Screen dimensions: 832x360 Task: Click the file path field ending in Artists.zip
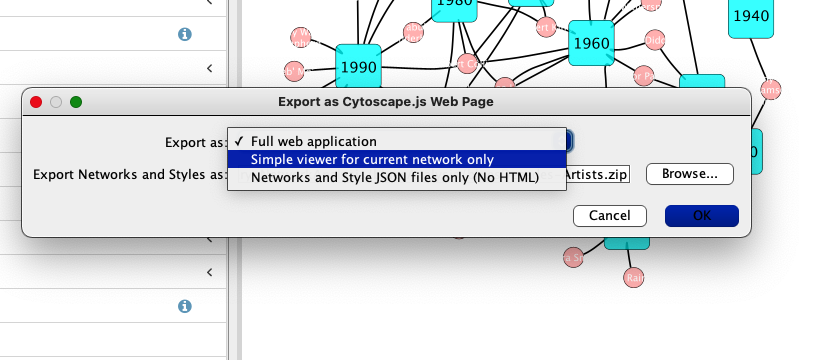(x=597, y=174)
